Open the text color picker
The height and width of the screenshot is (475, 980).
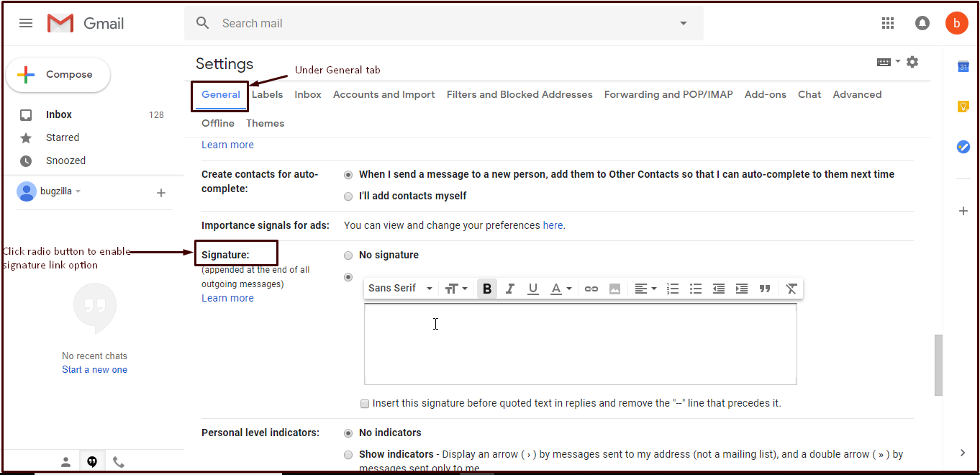[x=561, y=289]
